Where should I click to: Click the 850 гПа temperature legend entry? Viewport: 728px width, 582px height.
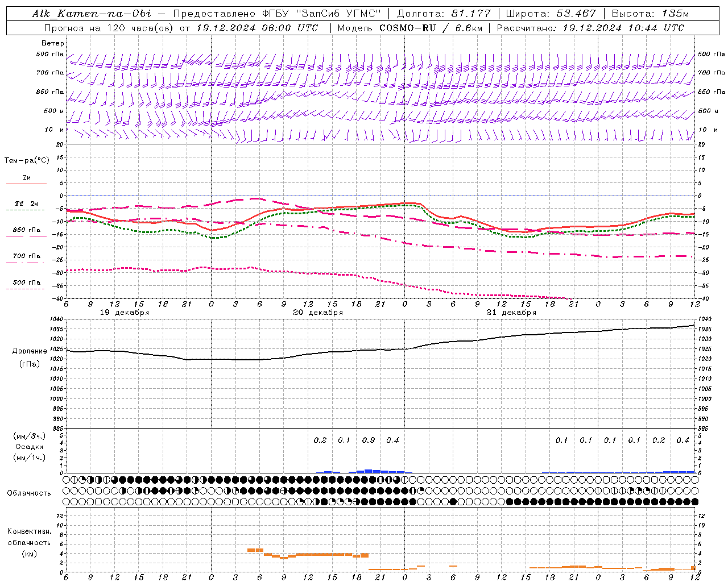coord(26,230)
